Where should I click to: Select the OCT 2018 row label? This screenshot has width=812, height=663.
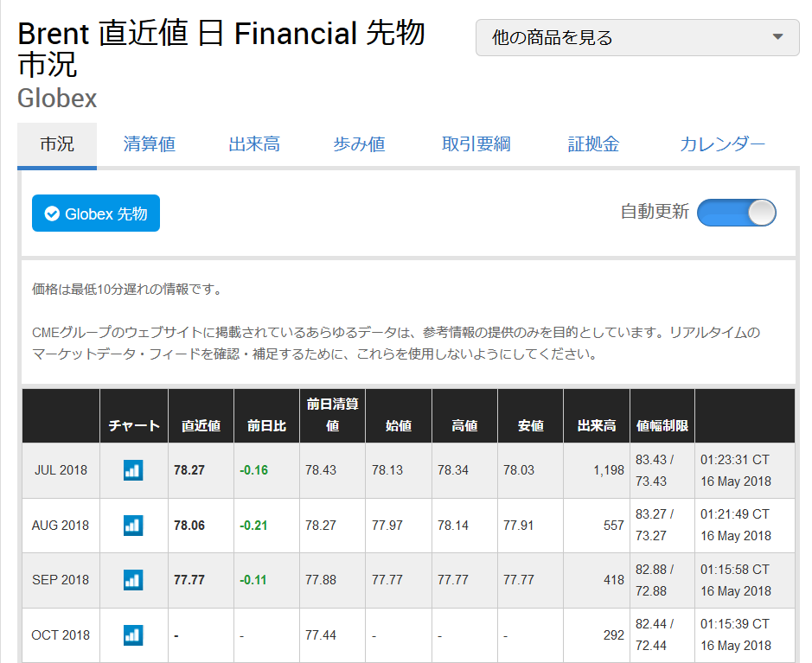pos(61,635)
